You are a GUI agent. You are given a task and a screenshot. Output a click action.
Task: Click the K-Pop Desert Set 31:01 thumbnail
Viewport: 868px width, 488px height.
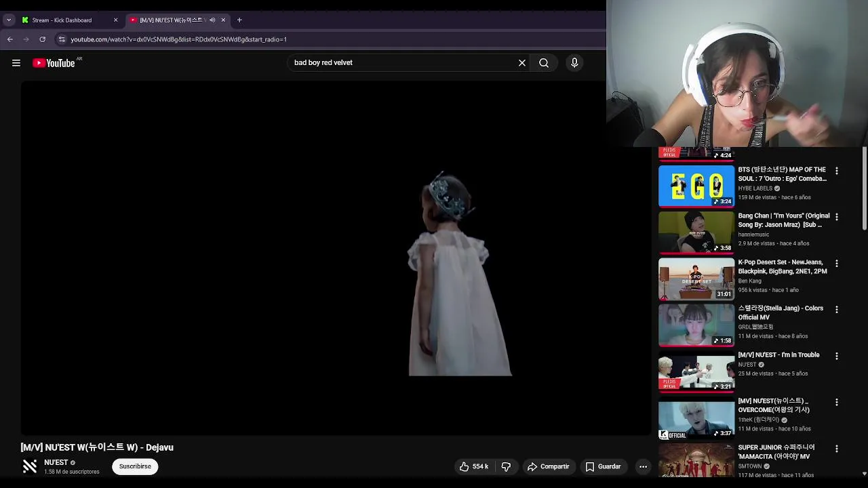point(696,279)
